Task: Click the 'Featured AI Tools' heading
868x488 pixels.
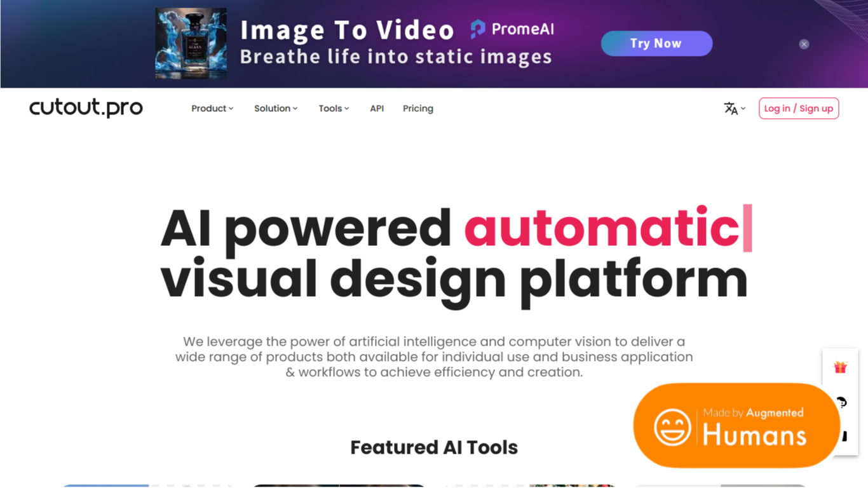Action: pyautogui.click(x=434, y=447)
